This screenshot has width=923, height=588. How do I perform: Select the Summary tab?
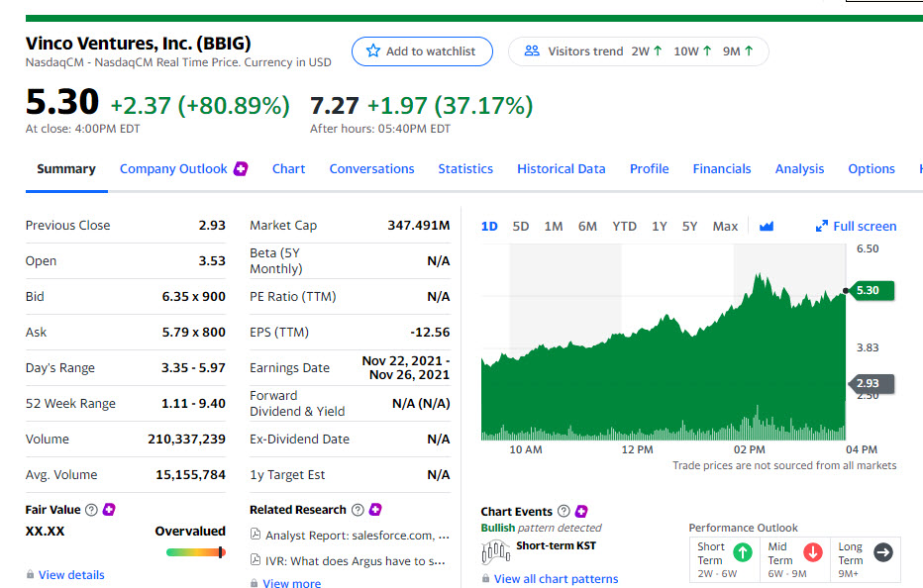[66, 169]
